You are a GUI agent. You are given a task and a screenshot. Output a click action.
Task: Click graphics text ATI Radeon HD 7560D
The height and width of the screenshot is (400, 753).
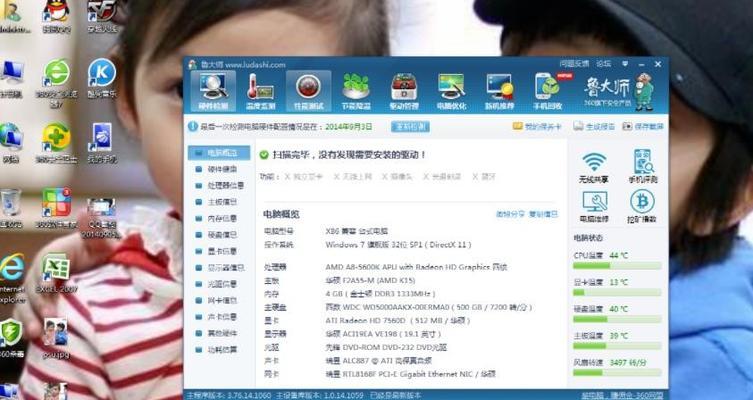[x=397, y=320]
